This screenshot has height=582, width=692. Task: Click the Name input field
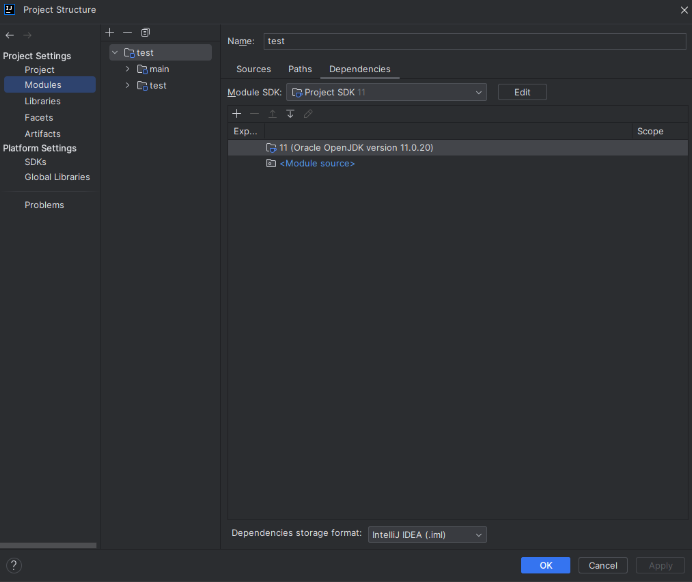tap(475, 41)
